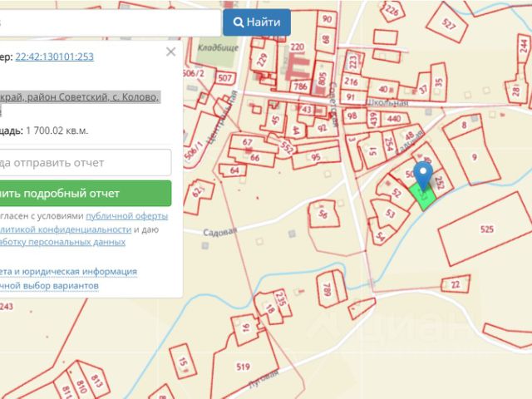
Task: Select land parcel 22 on map
Action: click(455, 285)
